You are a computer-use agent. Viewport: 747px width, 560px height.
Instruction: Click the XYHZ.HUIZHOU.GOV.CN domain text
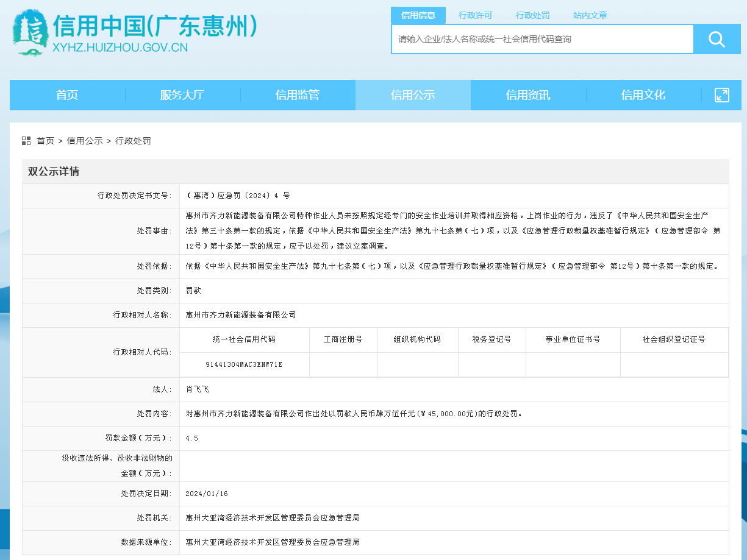(120, 48)
